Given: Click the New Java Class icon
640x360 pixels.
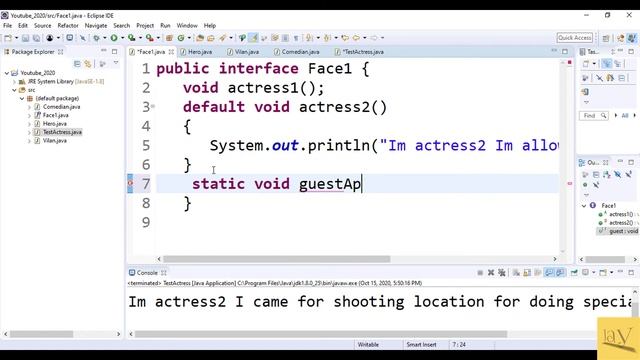Looking at the screenshot, I should 180,38.
